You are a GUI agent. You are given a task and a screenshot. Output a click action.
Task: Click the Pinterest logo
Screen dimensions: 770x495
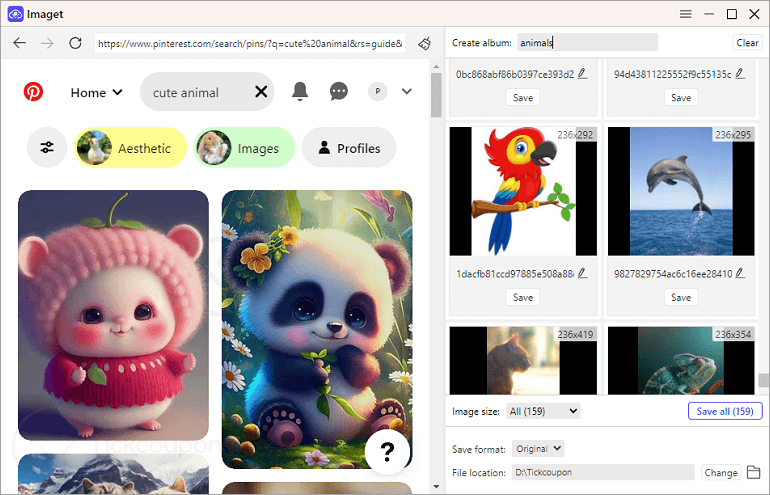pos(33,91)
